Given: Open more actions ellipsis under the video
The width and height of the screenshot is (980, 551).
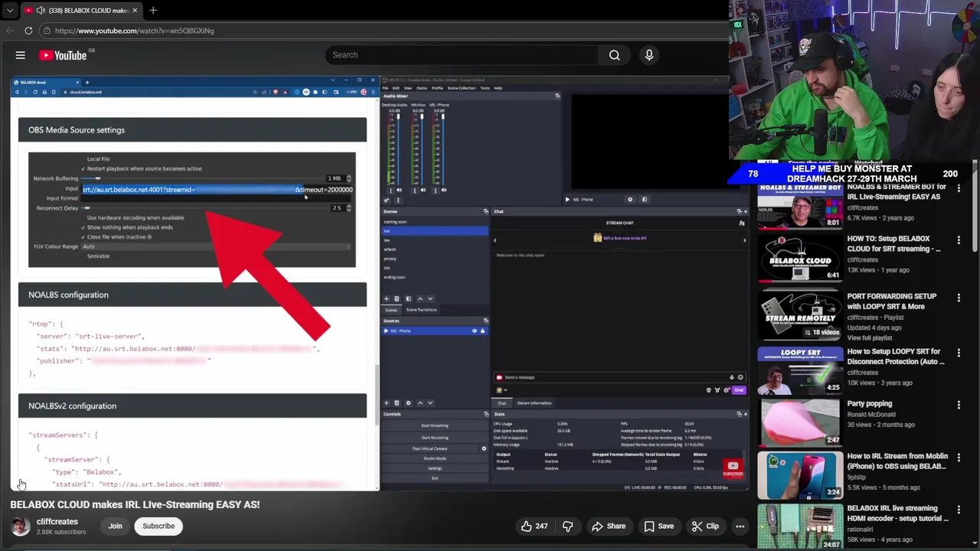Looking at the screenshot, I should 740,527.
